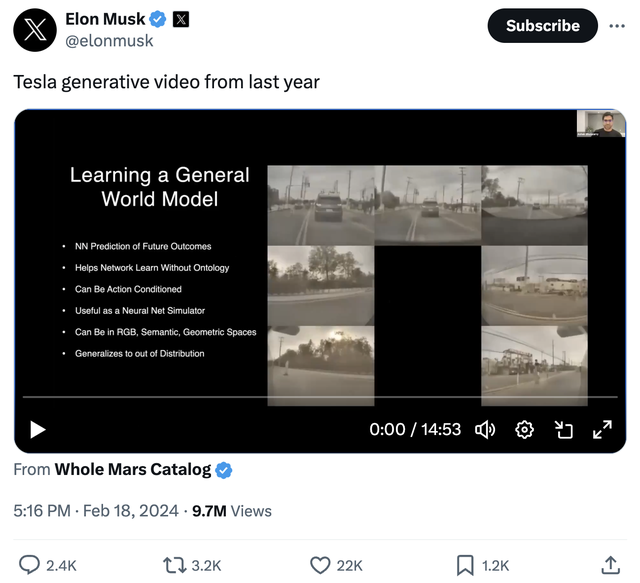Subscribe to Elon Musk
The height and width of the screenshot is (583, 640).
coord(542,26)
